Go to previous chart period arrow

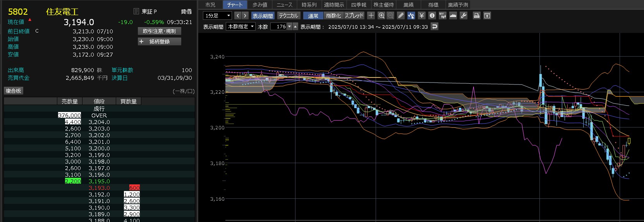[x=238, y=15]
